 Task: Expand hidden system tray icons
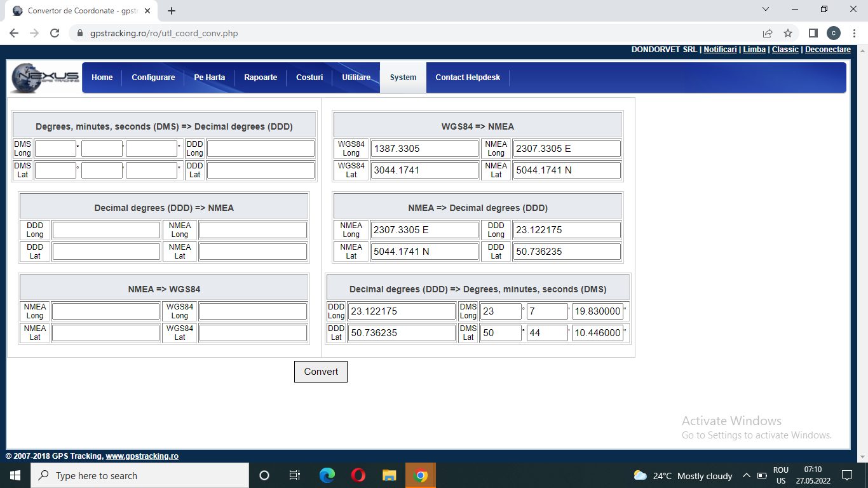(746, 475)
